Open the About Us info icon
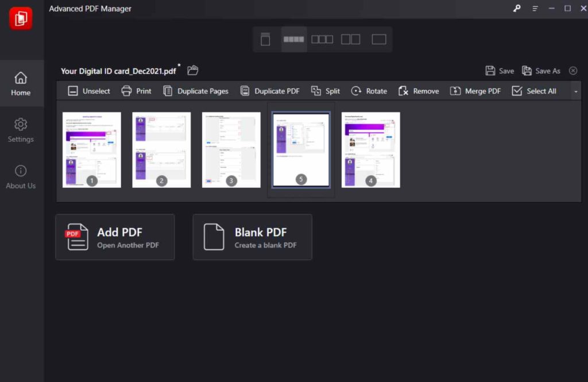The image size is (588, 382). tap(21, 177)
